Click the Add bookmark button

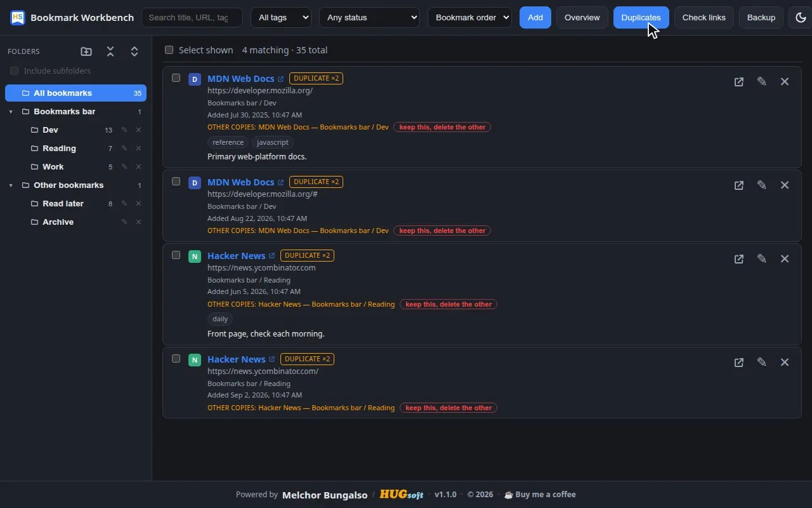(535, 18)
